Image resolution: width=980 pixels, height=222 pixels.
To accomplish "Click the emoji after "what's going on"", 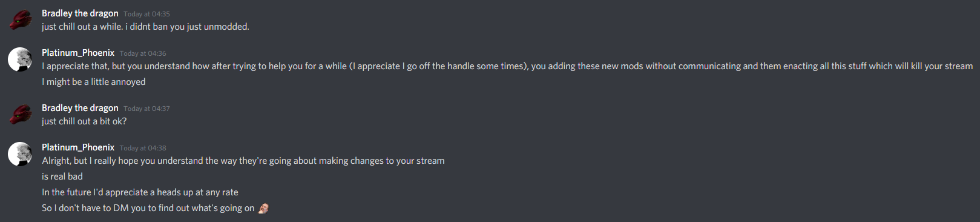I will (263, 208).
